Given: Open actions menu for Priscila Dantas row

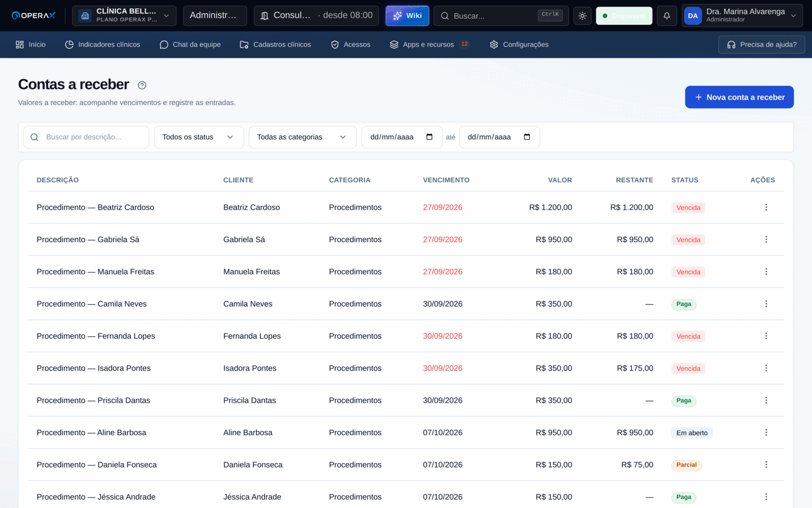Looking at the screenshot, I should pos(766,400).
